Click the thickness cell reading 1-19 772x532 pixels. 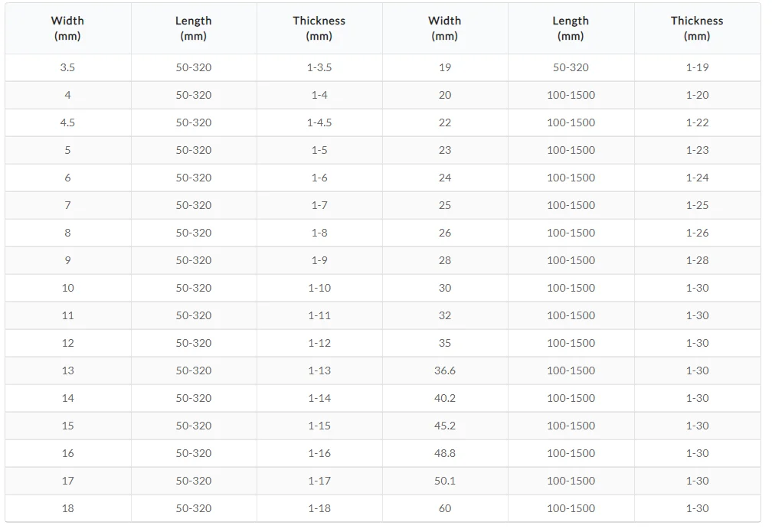697,67
